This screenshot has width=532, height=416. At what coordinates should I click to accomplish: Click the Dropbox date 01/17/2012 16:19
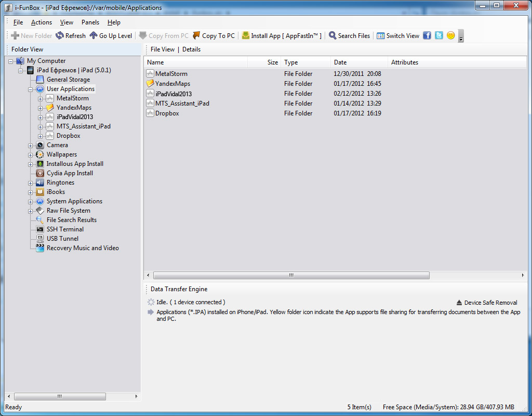click(357, 113)
